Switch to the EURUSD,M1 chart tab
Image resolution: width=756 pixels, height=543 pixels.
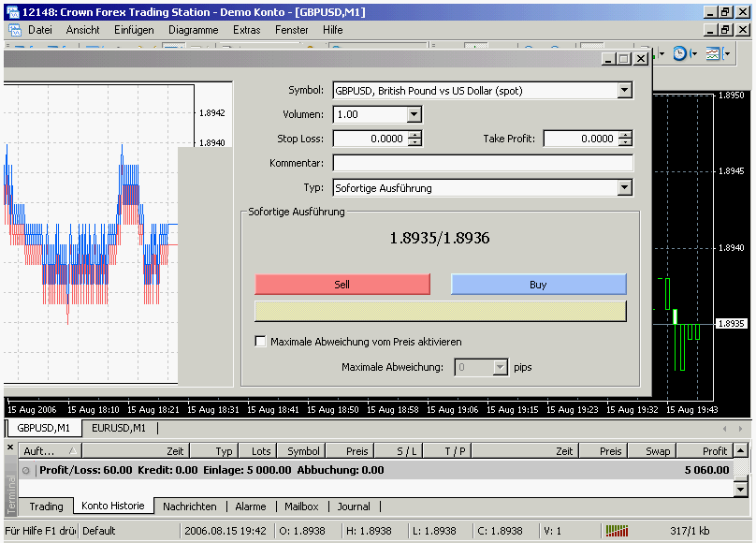118,428
